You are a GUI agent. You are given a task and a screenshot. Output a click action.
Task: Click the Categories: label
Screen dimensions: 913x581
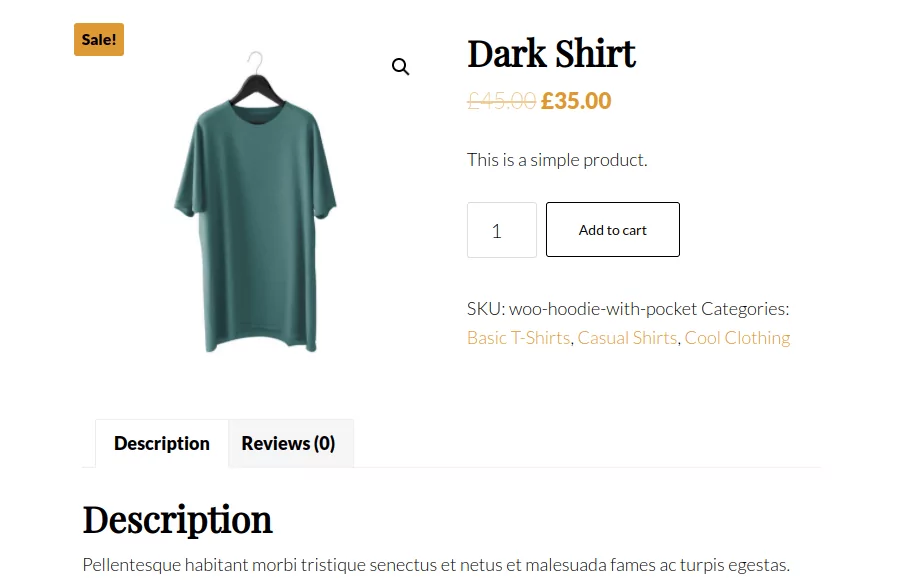745,309
